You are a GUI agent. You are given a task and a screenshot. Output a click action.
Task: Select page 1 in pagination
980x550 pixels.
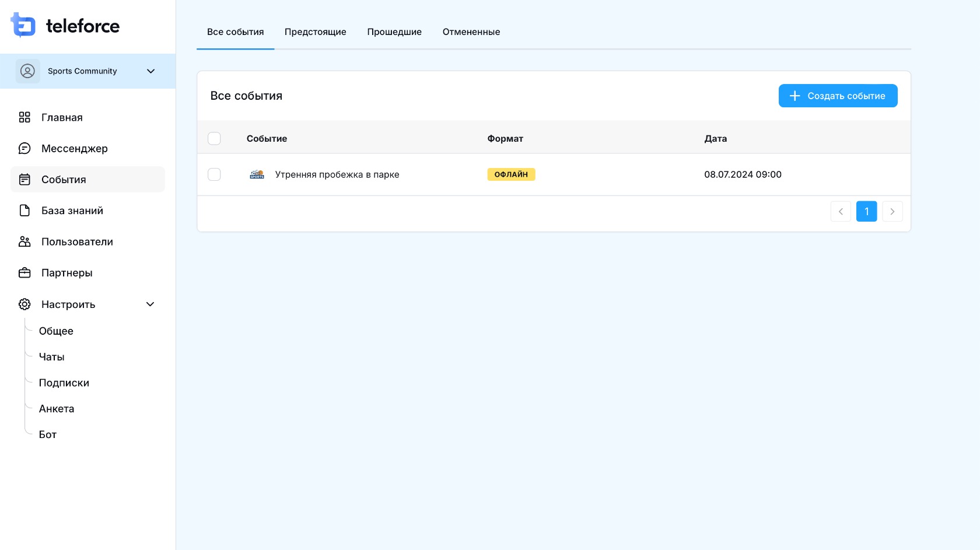[867, 211]
